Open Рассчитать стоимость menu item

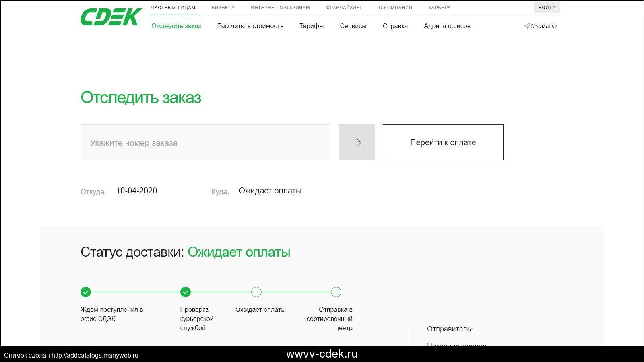point(250,26)
